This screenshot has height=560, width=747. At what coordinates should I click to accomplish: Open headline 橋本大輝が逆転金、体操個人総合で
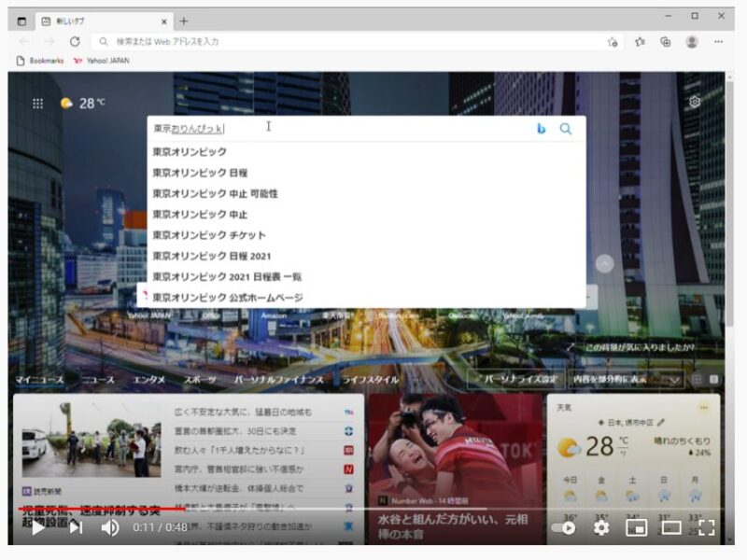coord(239,488)
